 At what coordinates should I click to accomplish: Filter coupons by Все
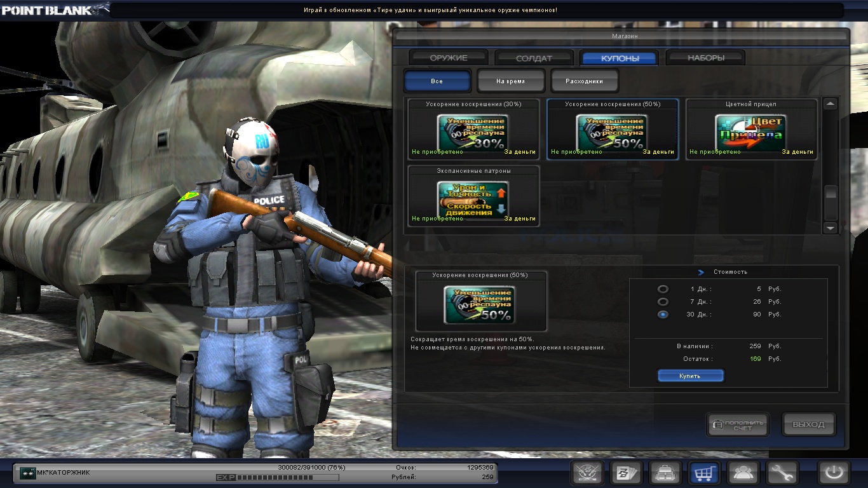coord(437,81)
